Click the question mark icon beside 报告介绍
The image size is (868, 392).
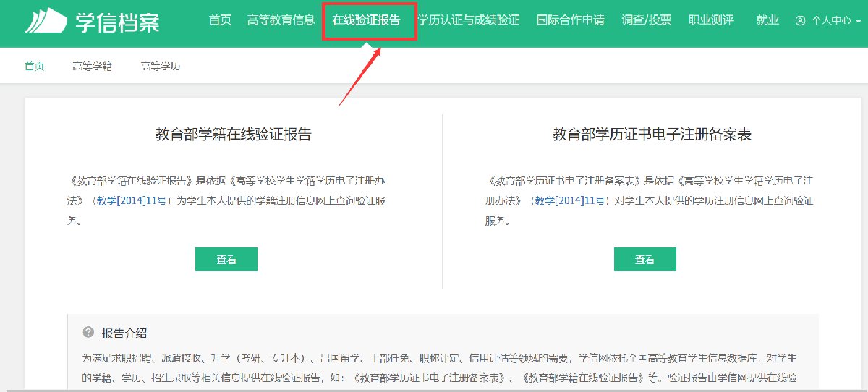[88, 332]
